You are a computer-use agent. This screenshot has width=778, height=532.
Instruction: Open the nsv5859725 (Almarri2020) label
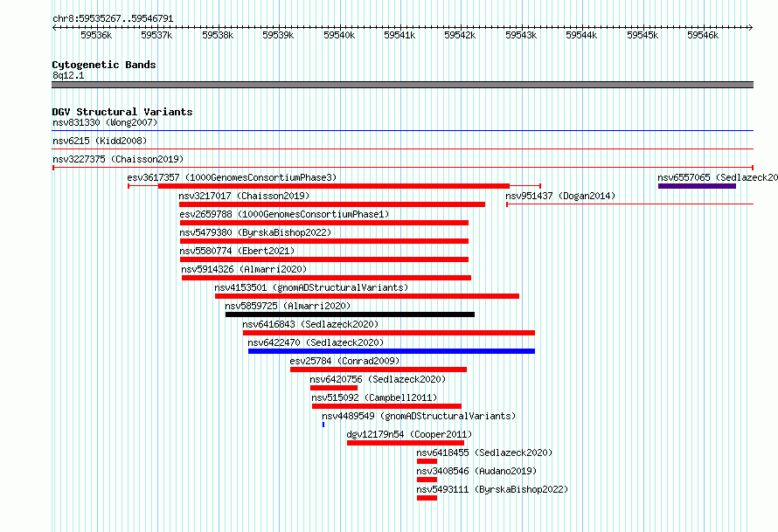tap(288, 306)
